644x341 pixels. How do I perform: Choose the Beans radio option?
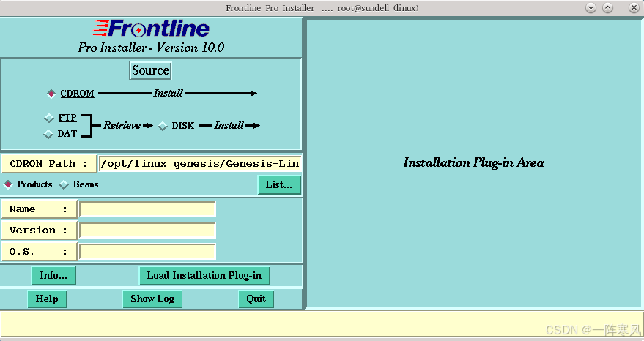click(64, 184)
